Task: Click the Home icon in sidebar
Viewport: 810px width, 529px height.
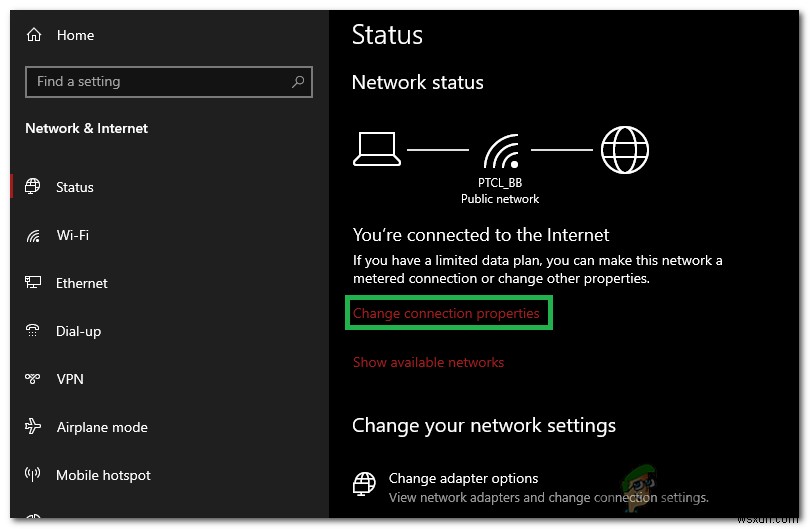Action: tap(34, 35)
